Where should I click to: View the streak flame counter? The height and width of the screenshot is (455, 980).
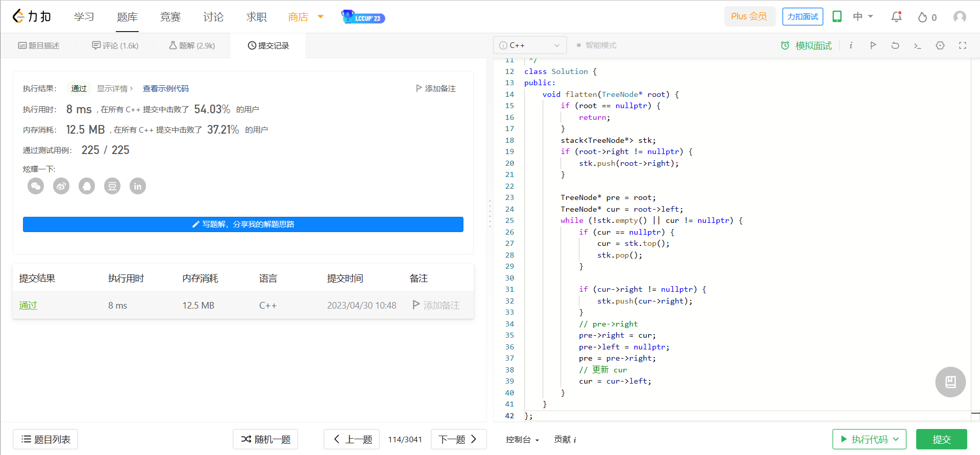coord(927,17)
